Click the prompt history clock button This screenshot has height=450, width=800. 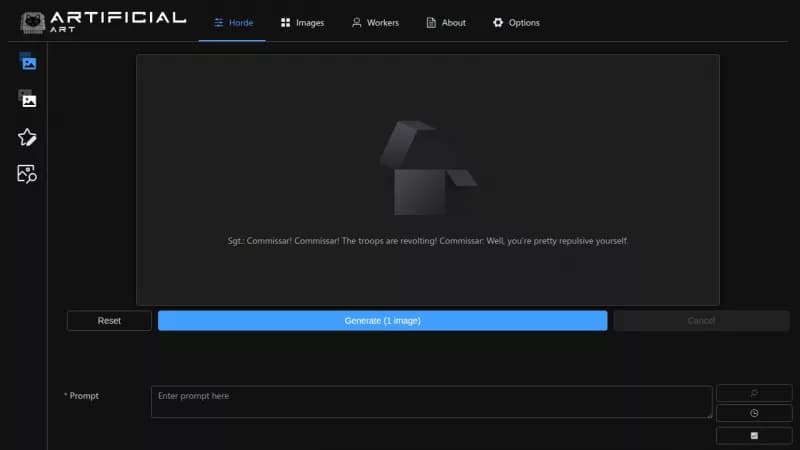tap(754, 413)
